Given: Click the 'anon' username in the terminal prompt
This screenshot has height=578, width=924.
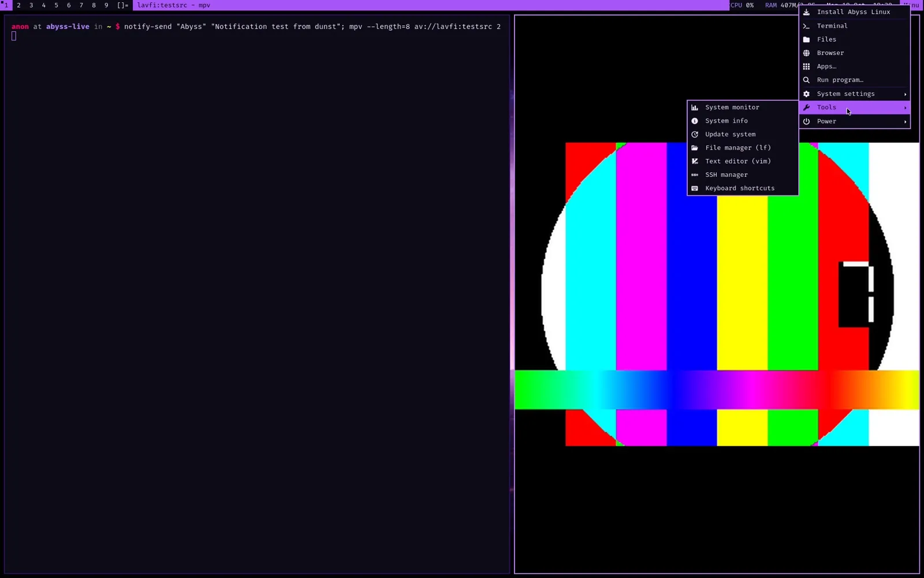Looking at the screenshot, I should pos(20,27).
